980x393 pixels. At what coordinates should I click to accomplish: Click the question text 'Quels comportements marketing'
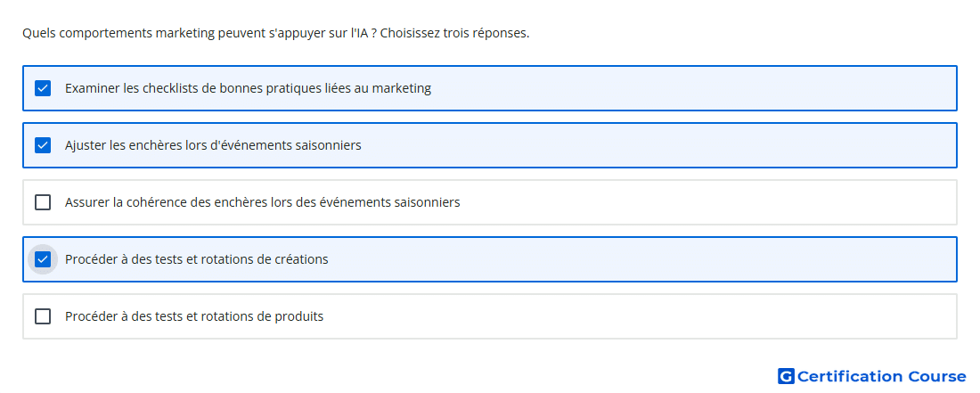click(111, 33)
